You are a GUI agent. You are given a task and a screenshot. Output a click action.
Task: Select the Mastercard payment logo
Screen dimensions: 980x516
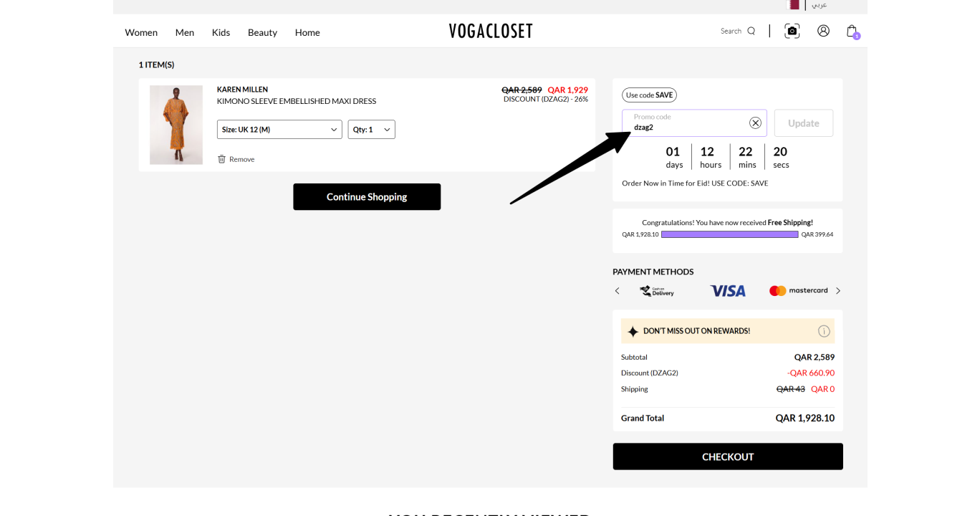[798, 290]
